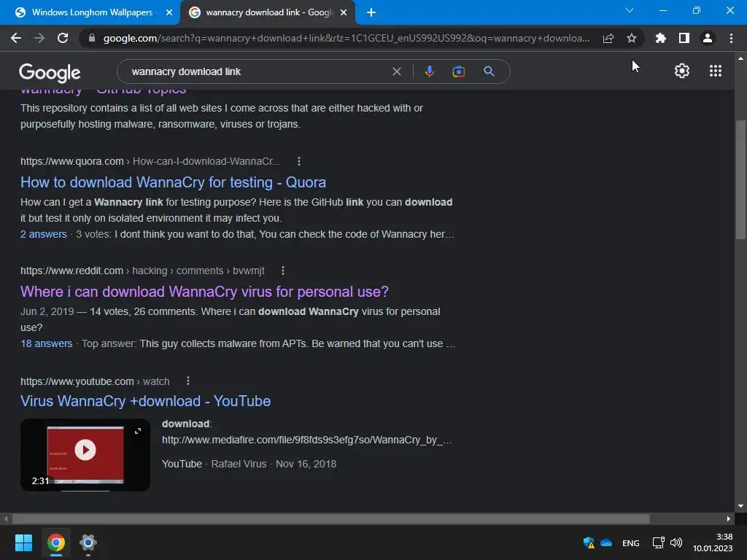Click the Google search input field
Screen dimensions: 747x560
[258, 71]
